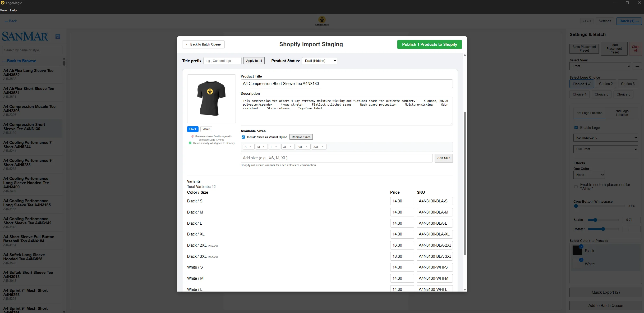Remove the S size tag

click(x=250, y=147)
